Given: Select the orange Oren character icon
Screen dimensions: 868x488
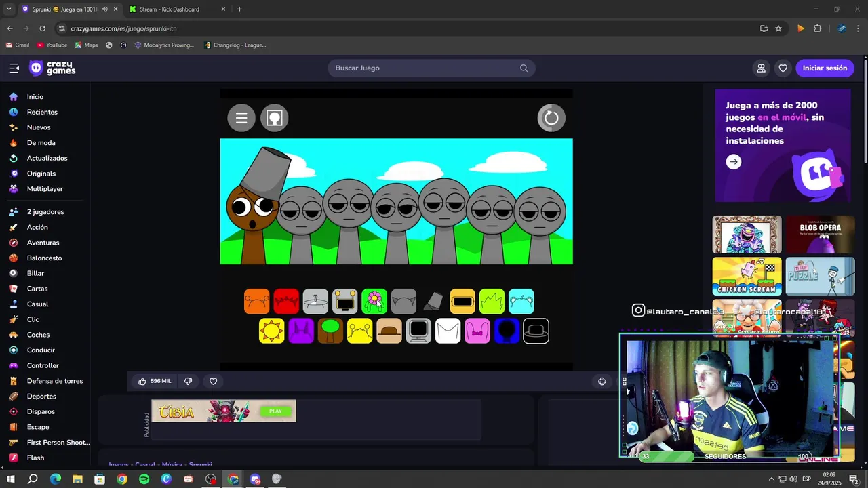Looking at the screenshot, I should pos(257,302).
